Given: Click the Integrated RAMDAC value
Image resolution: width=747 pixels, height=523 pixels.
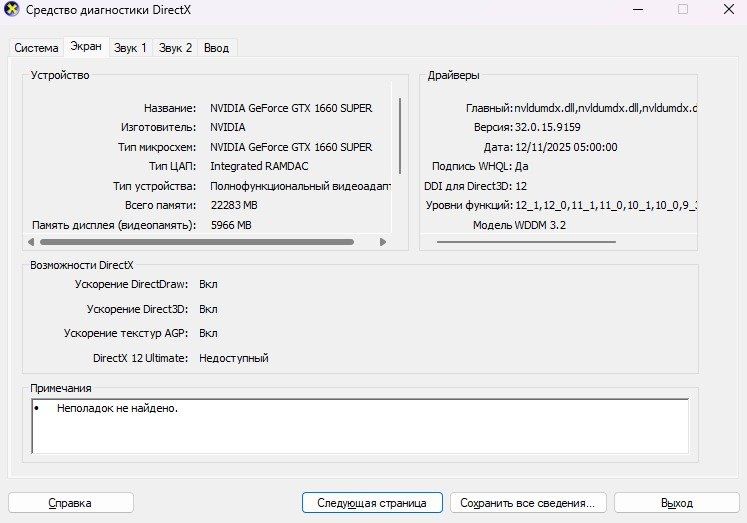Looking at the screenshot, I should pyautogui.click(x=259, y=166).
